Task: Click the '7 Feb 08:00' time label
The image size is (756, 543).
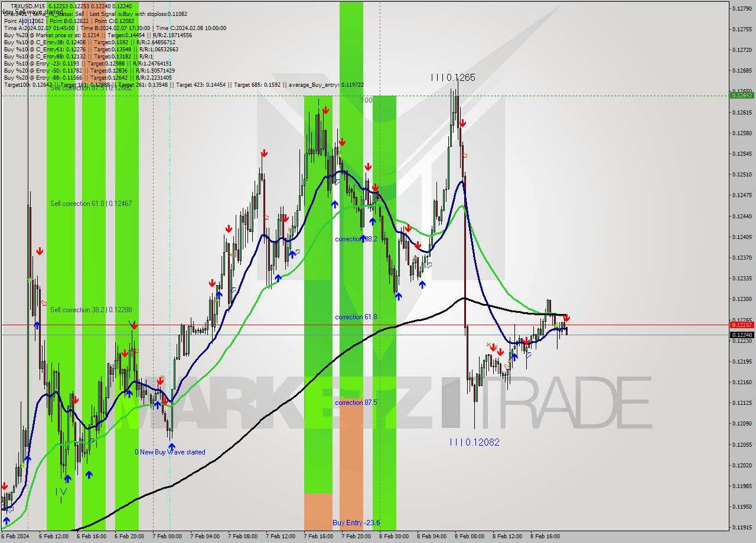Action: click(x=243, y=537)
